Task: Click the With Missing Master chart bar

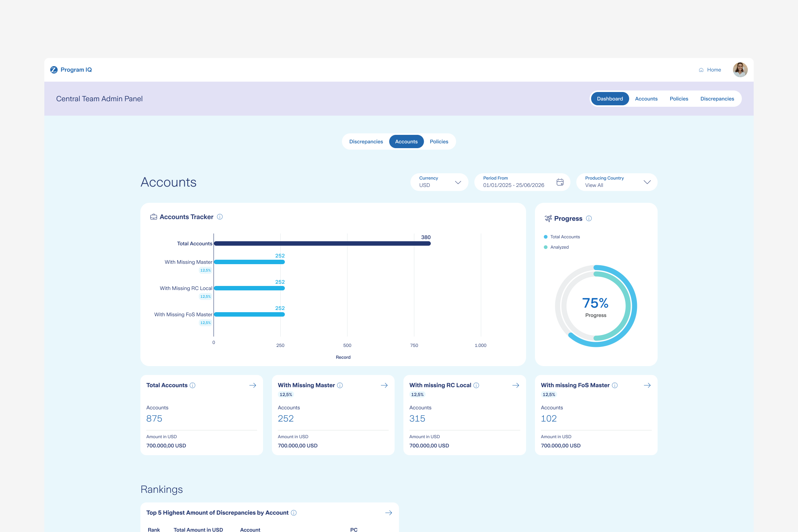Action: point(249,262)
